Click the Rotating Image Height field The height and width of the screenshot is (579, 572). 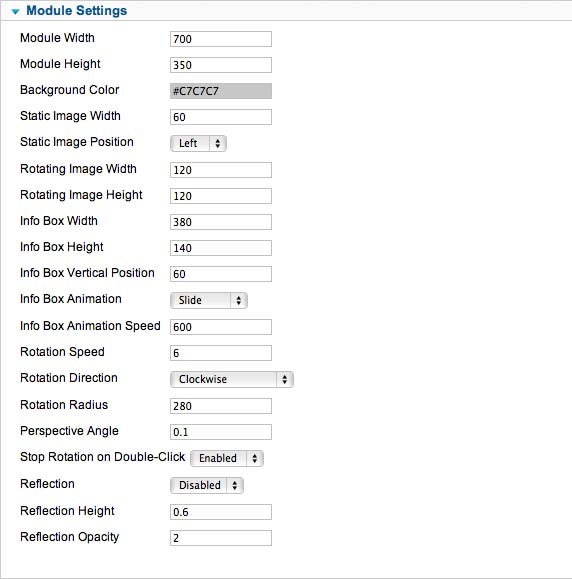pos(221,196)
